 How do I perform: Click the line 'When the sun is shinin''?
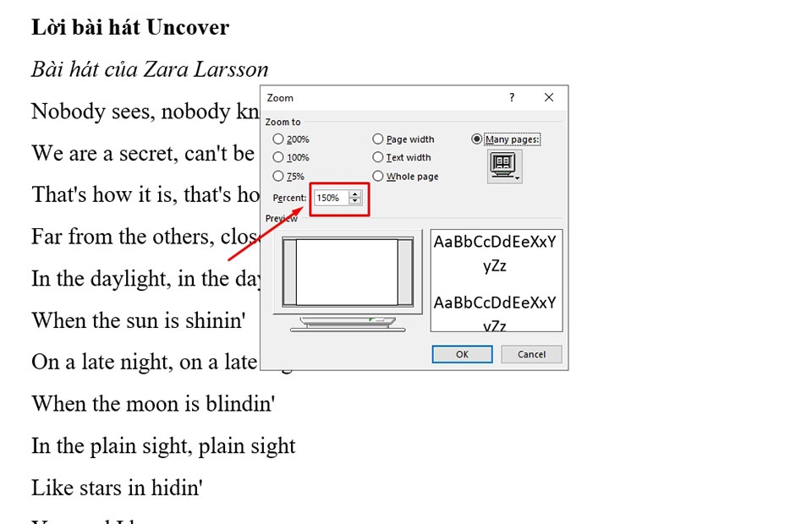(138, 320)
